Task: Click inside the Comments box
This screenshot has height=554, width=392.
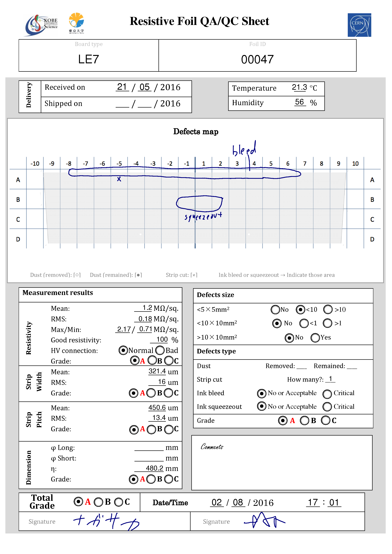Action: pyautogui.click(x=282, y=463)
